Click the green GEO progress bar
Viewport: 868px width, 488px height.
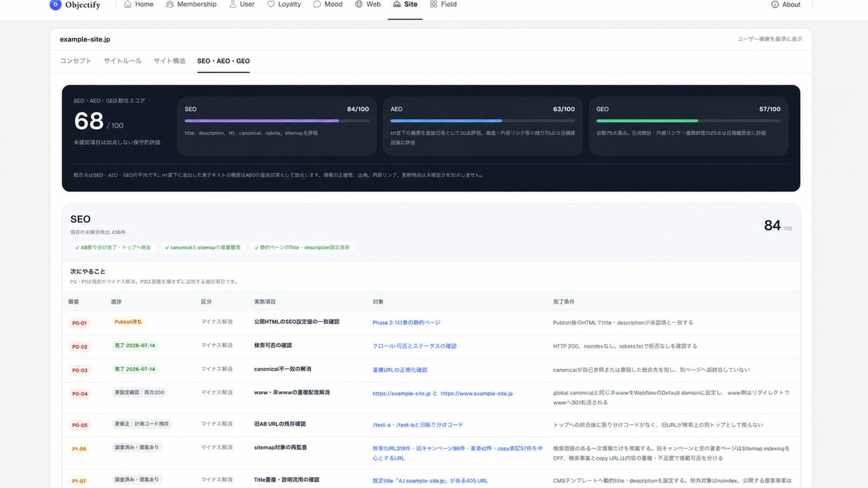point(647,121)
